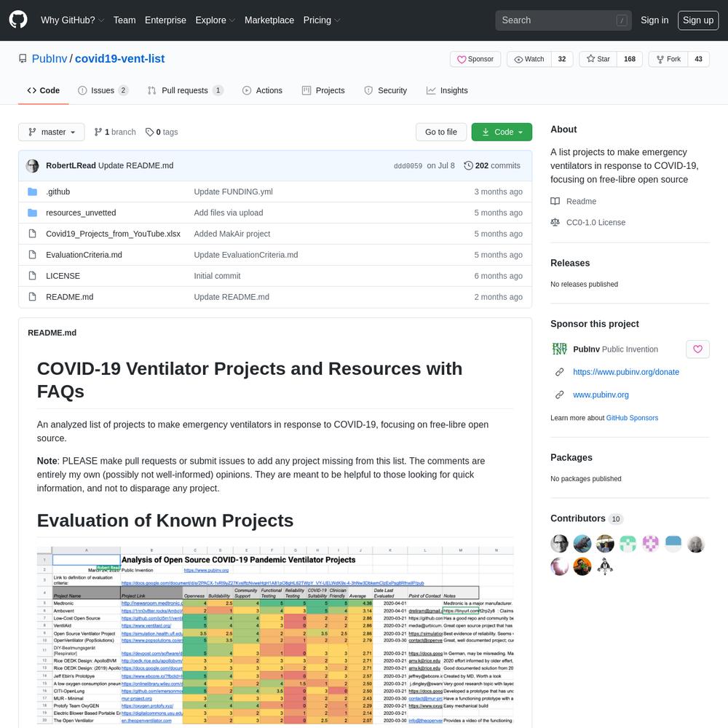This screenshot has width=728, height=728.
Task: Open the Issues tab
Action: click(x=103, y=90)
